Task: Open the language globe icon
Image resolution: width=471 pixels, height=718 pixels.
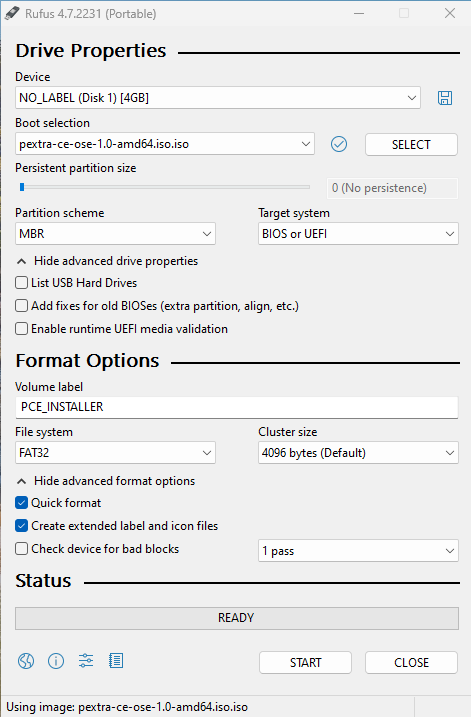Action: 26,661
